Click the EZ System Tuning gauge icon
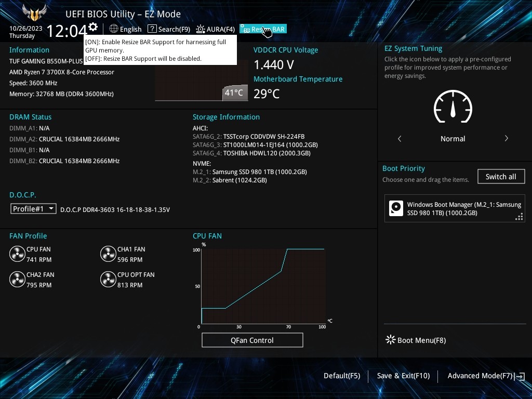The image size is (532, 399). [x=453, y=106]
